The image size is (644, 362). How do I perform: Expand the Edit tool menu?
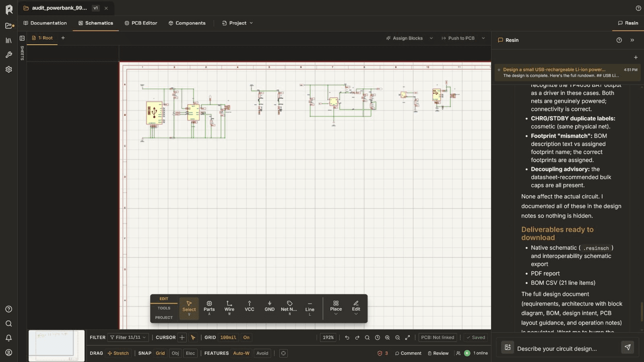(x=356, y=309)
